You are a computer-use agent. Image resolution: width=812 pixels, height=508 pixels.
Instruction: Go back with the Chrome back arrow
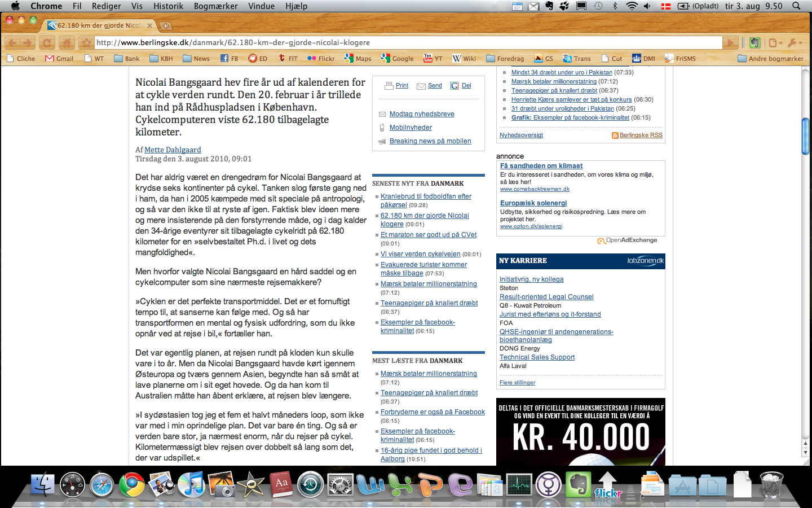point(12,42)
